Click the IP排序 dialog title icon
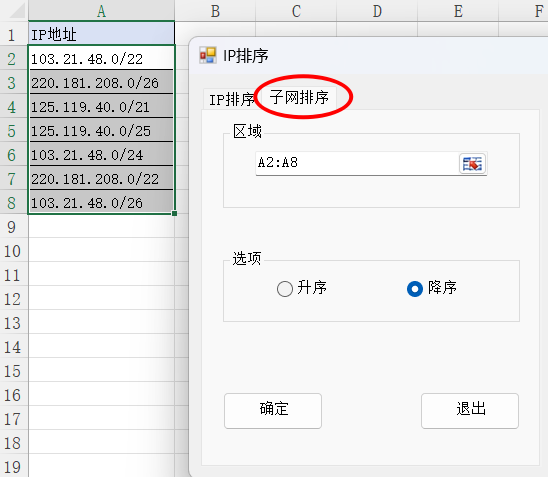 [208, 56]
